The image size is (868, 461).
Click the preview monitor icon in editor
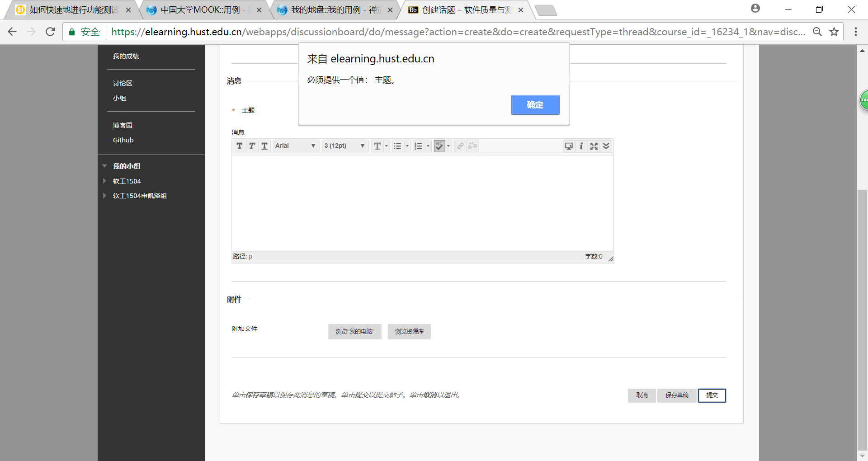click(569, 146)
